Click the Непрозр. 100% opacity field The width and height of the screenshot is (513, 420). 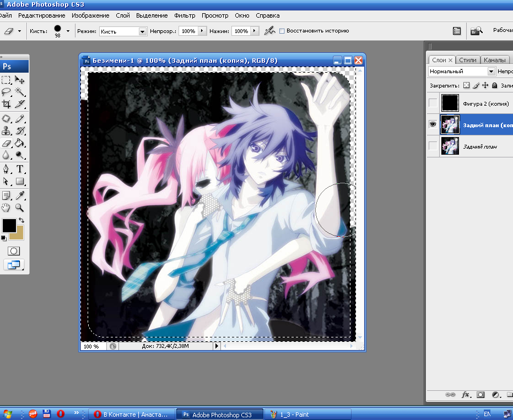[188, 31]
